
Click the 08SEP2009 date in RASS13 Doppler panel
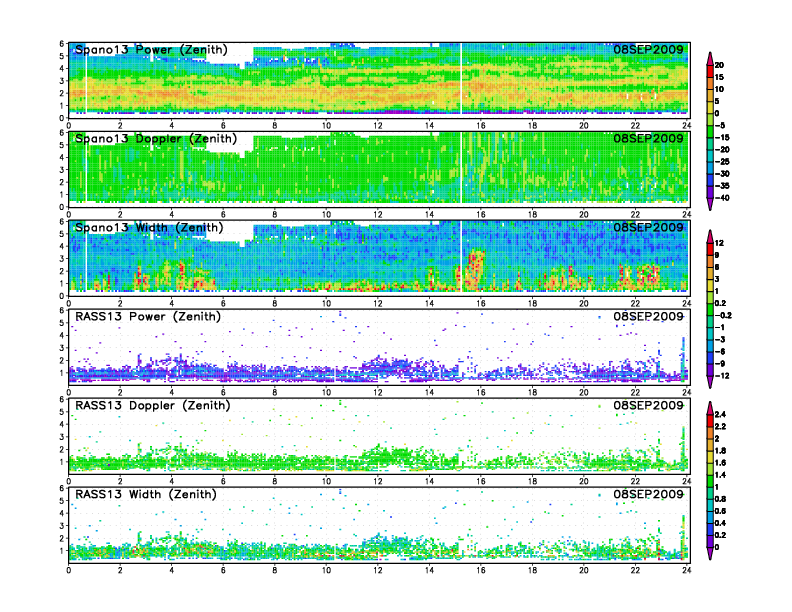[x=648, y=405]
